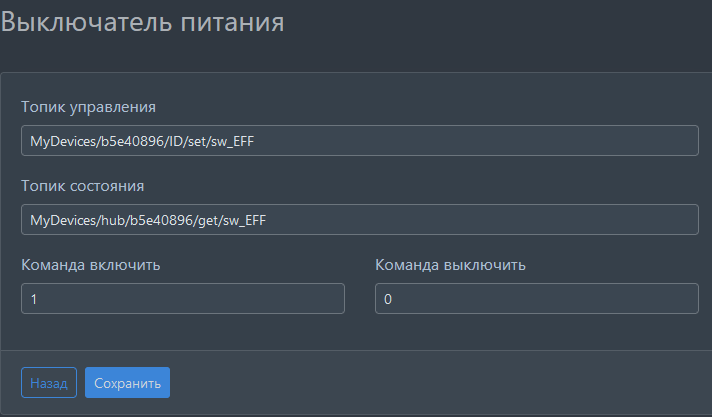Click the empty right side of Команда включить field
This screenshot has width=712, height=417.
point(290,299)
